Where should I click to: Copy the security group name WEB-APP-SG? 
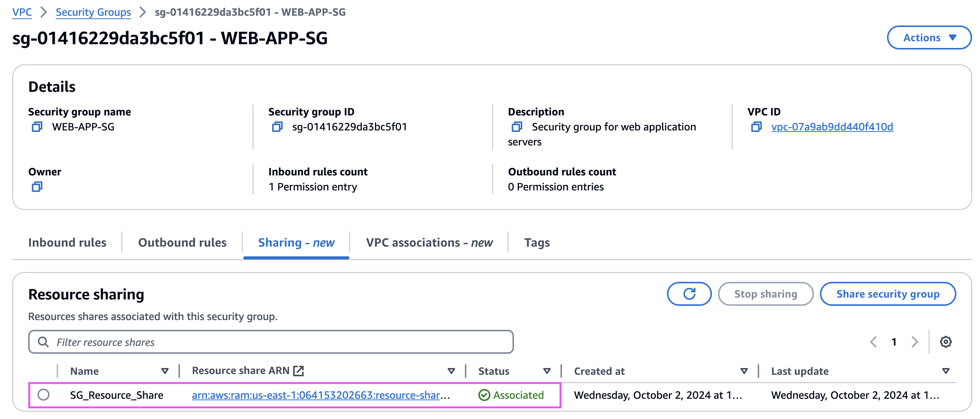point(37,127)
